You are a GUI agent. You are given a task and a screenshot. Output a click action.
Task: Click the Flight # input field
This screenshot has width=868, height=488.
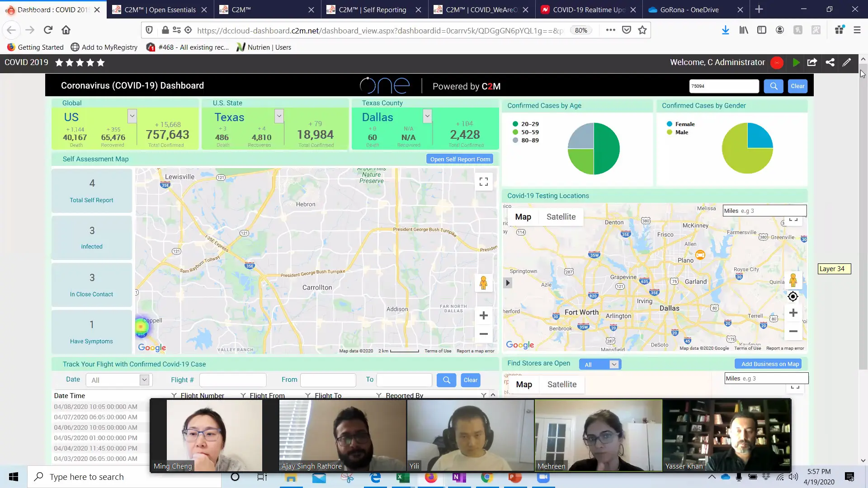(232, 380)
